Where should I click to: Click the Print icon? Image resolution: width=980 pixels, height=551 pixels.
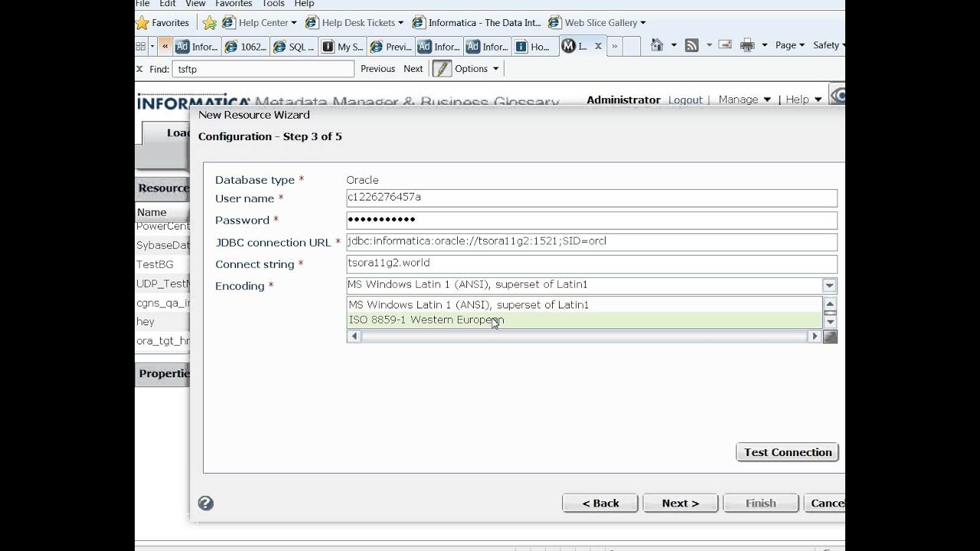(x=747, y=46)
